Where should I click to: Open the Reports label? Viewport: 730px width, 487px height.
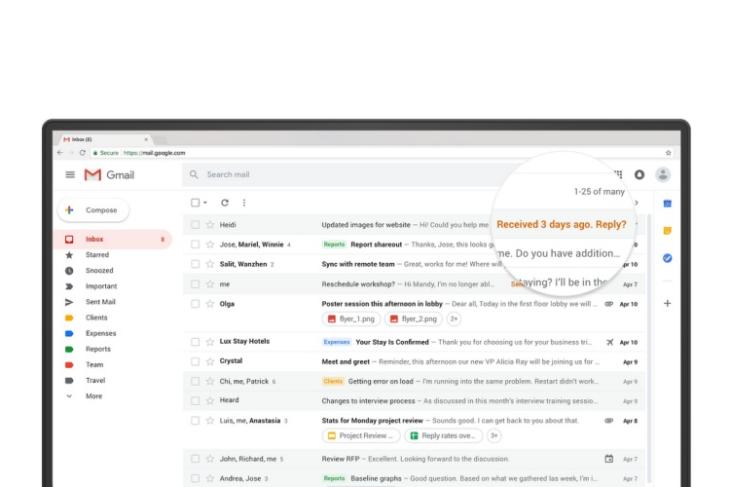click(98, 349)
